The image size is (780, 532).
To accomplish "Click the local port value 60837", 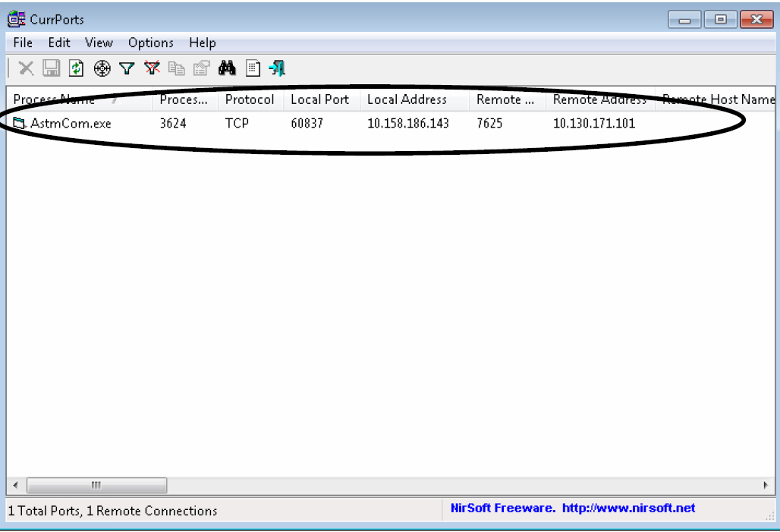I will click(307, 124).
